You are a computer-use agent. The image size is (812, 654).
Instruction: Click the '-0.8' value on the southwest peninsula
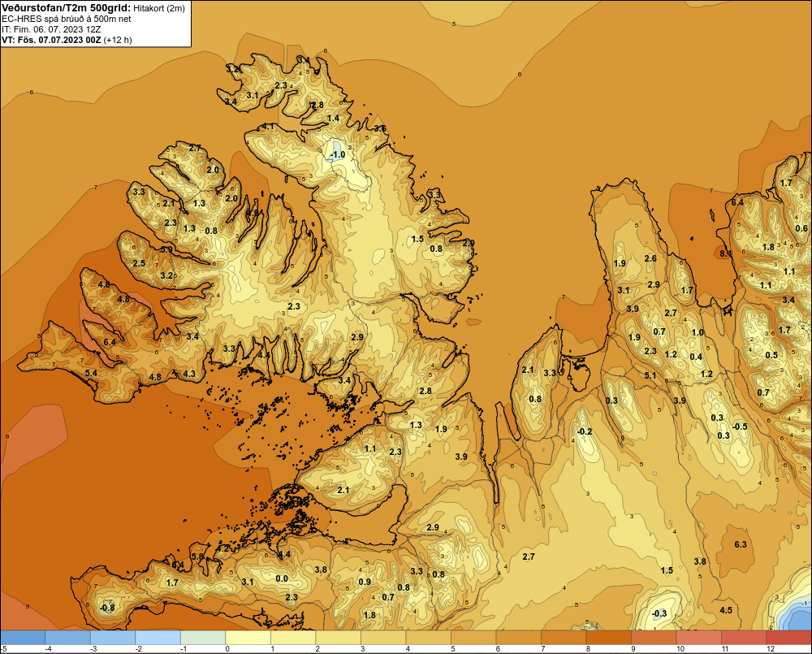pyautogui.click(x=106, y=608)
